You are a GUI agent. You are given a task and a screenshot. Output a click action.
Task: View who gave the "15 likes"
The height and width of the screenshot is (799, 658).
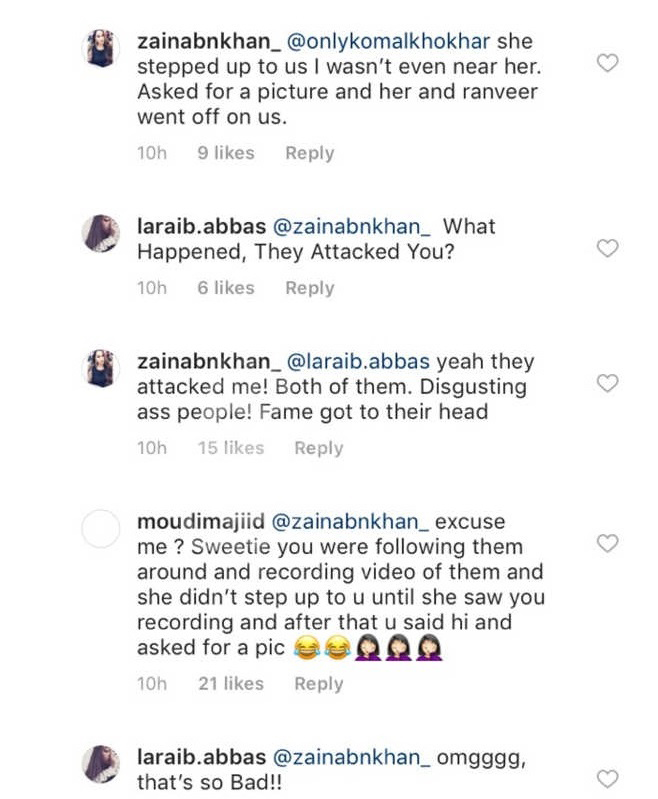pos(230,448)
